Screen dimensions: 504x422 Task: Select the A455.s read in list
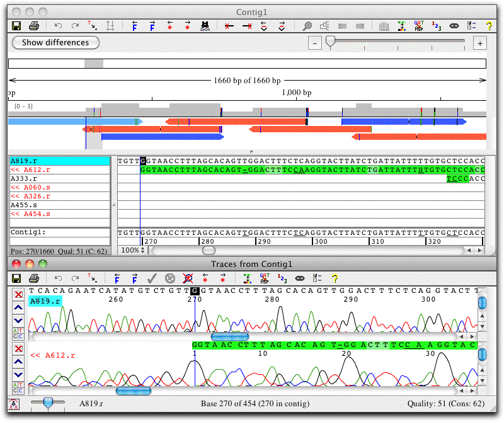click(x=60, y=205)
